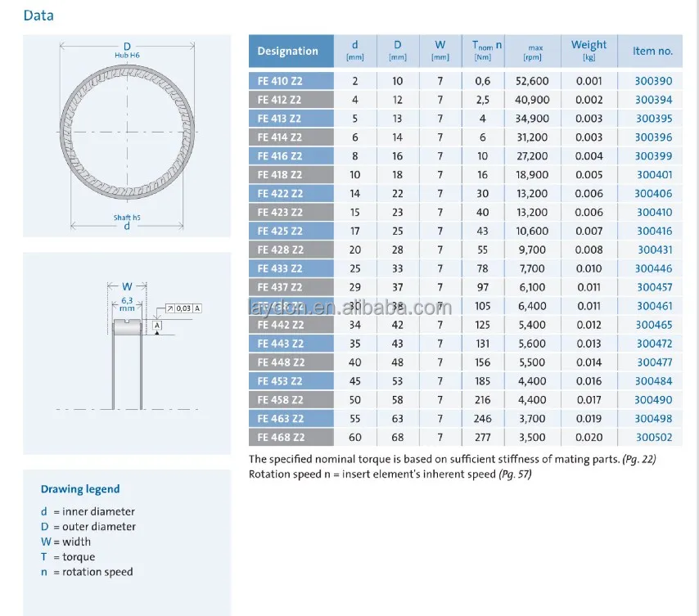Click the FE 453 Z2 designation cell
The image size is (699, 616).
coord(280,381)
